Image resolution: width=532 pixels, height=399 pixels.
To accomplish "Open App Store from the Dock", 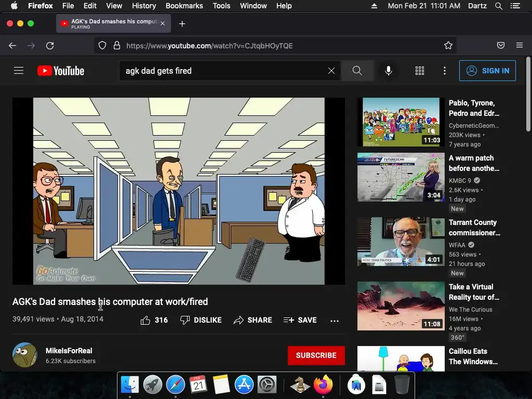I will [x=244, y=385].
